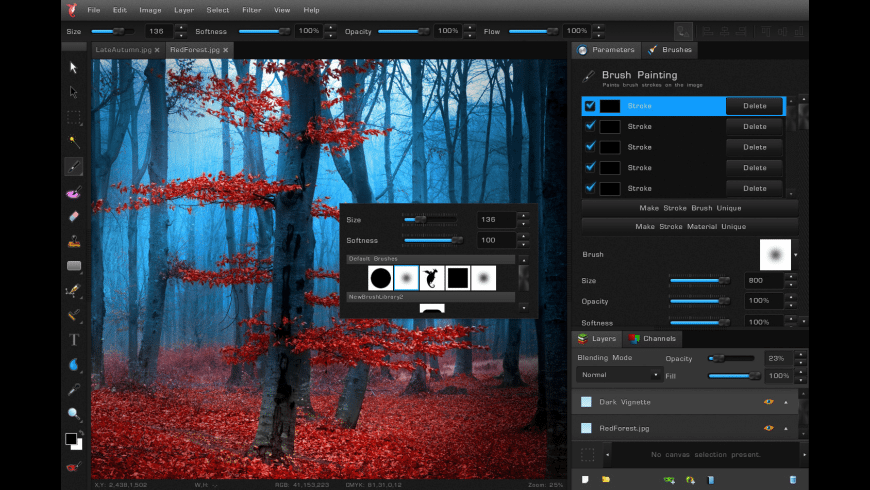Choose the Text tool
This screenshot has width=870, height=490.
(74, 339)
